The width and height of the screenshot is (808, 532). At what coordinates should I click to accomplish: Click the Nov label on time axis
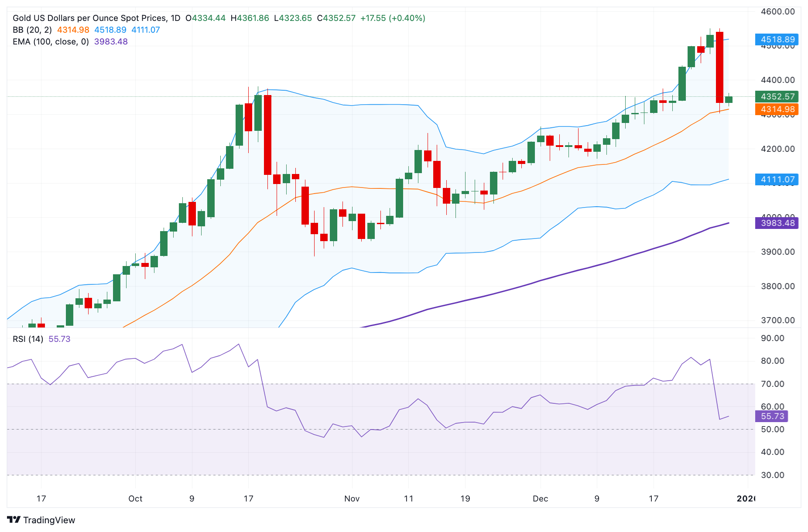point(352,498)
